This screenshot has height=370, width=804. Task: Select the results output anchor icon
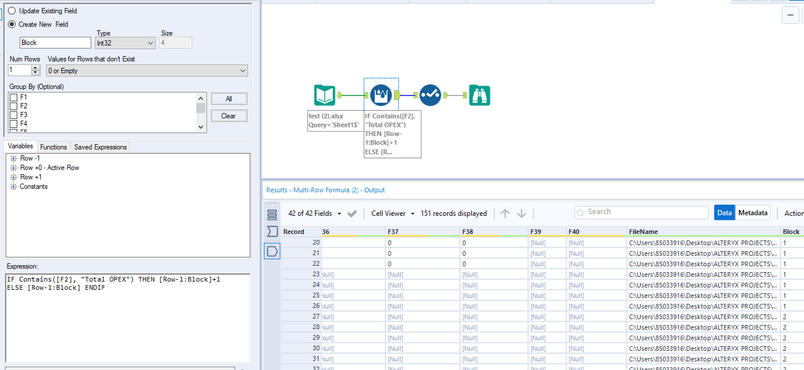[272, 251]
